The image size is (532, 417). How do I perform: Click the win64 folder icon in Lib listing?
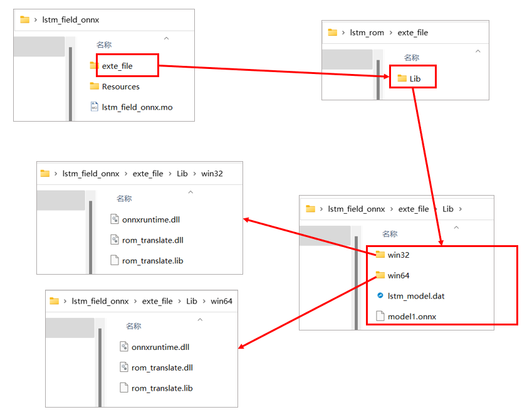[x=380, y=275]
